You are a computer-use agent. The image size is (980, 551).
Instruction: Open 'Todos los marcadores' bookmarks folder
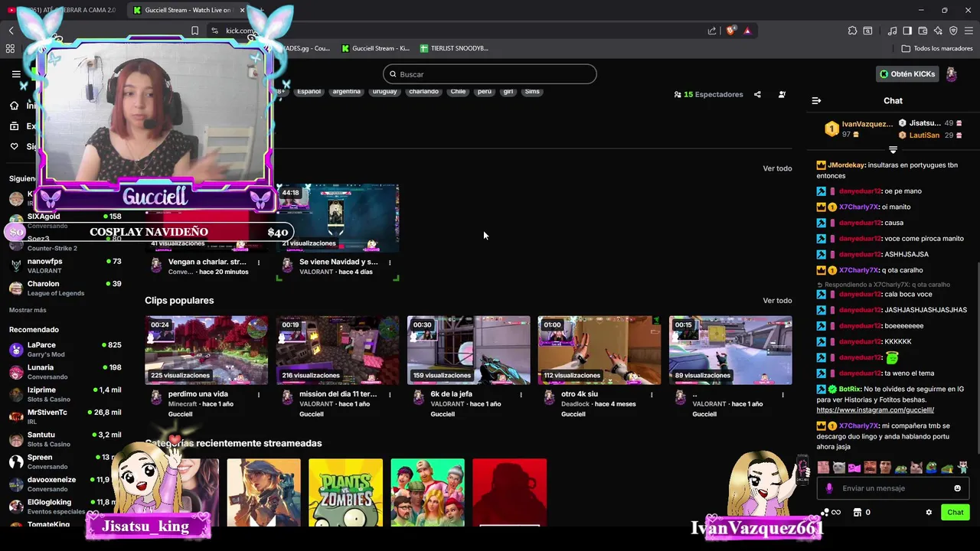(937, 48)
